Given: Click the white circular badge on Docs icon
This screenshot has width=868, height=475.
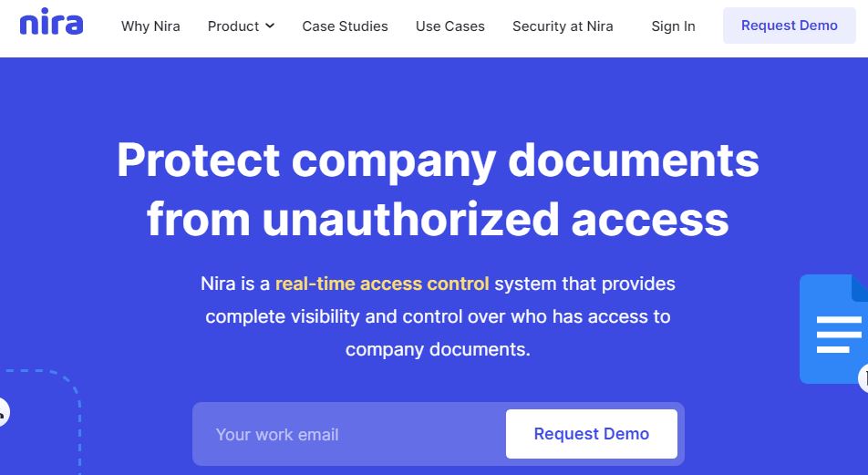Looking at the screenshot, I should pyautogui.click(x=863, y=378).
